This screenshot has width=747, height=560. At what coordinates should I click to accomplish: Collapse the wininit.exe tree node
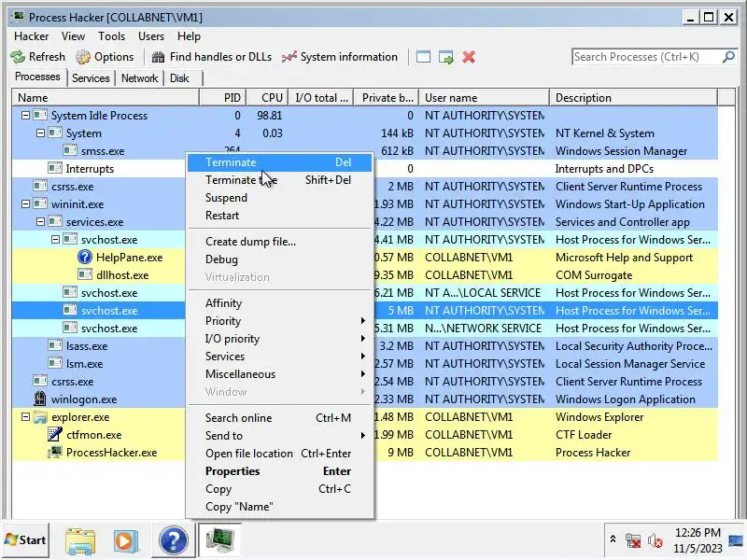coord(26,204)
